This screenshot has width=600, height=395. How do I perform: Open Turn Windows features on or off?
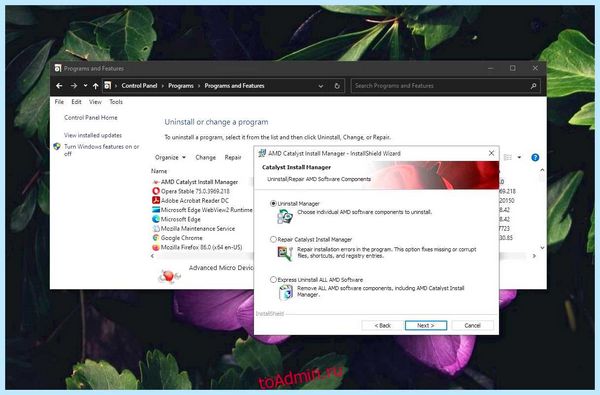pyautogui.click(x=101, y=150)
